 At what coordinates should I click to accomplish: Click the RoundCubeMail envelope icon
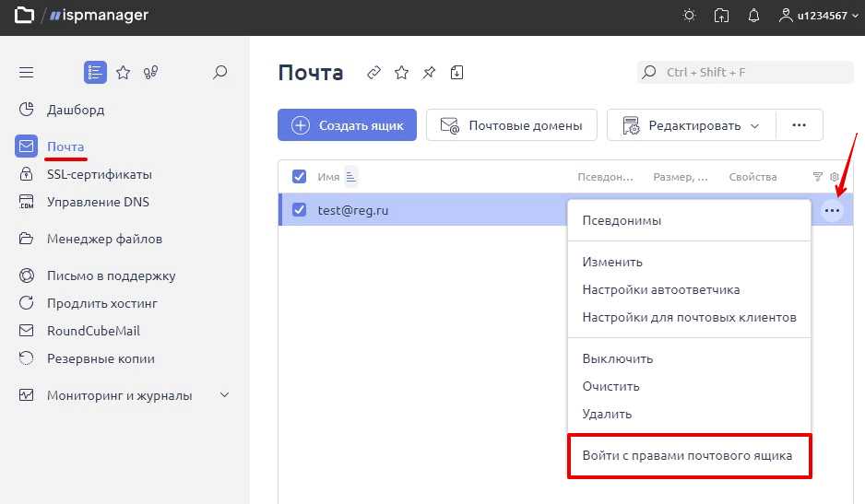tap(26, 330)
